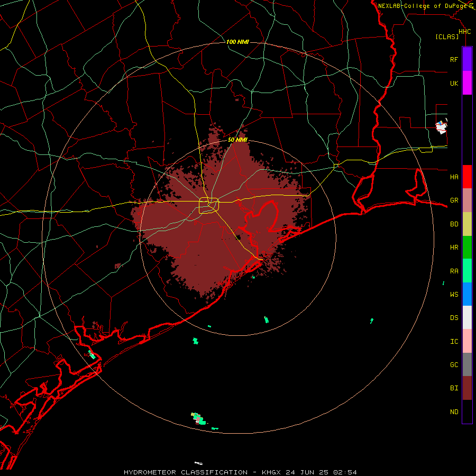476x476 pixels.
Task: Click the "KHGX" station identifier
Action: 271,472
